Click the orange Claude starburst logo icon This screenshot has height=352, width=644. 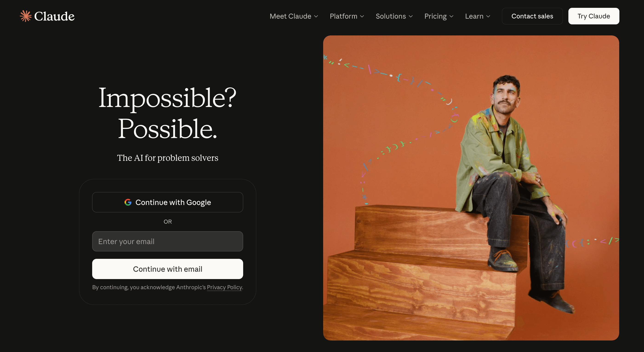click(26, 16)
